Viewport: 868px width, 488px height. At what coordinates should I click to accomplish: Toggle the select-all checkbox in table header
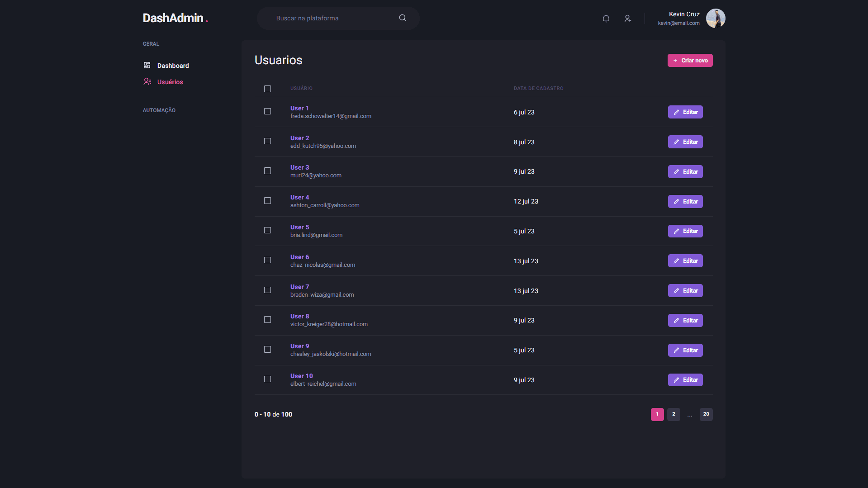click(x=268, y=89)
